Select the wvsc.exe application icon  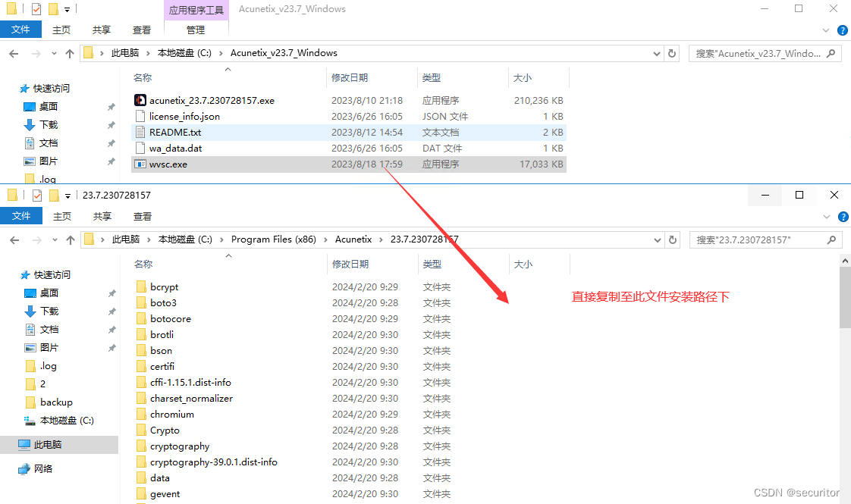pos(140,164)
